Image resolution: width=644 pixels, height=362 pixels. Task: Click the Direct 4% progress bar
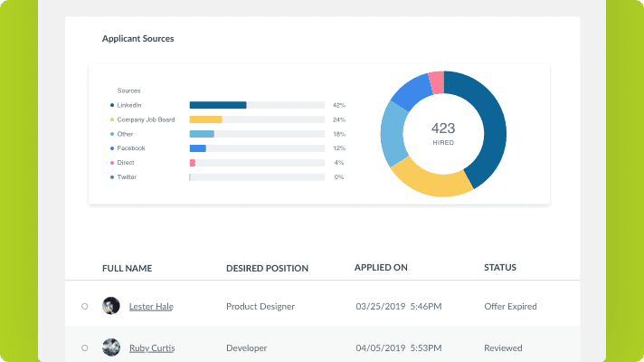coord(257,163)
